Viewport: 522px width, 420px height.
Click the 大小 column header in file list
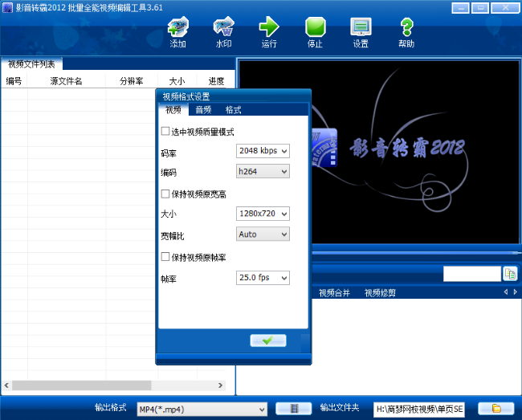click(x=177, y=81)
